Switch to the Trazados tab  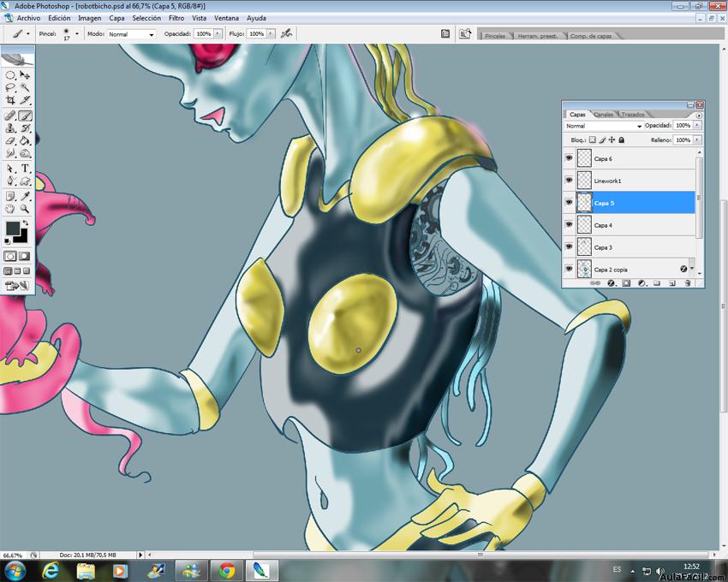(x=633, y=114)
